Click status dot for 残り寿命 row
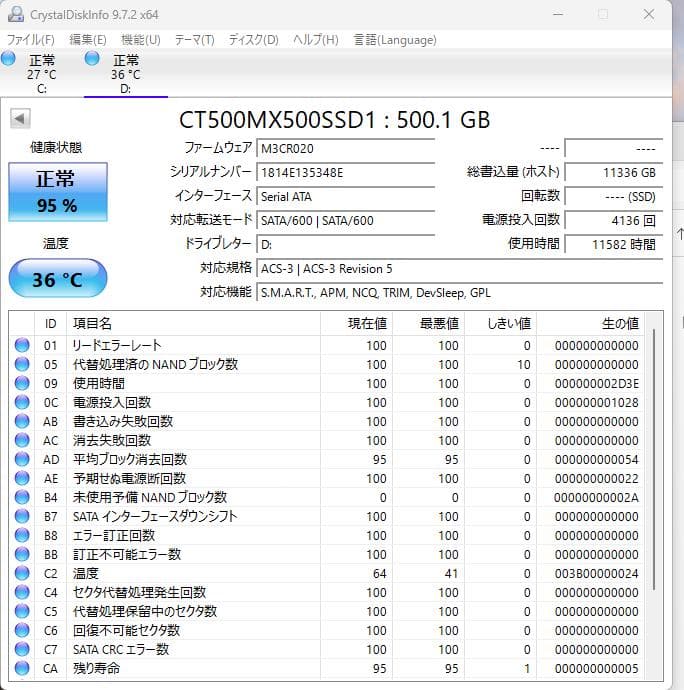684x690 pixels. [x=22, y=668]
